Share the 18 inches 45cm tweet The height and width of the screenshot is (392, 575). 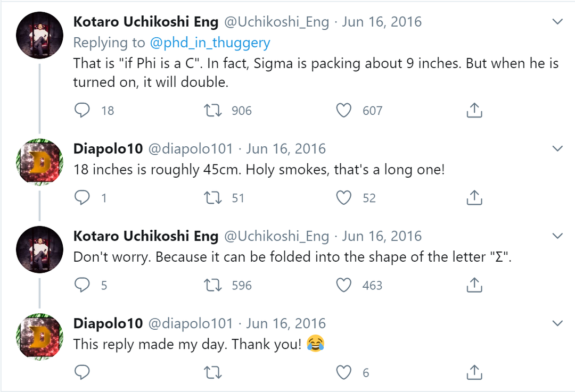pos(474,198)
